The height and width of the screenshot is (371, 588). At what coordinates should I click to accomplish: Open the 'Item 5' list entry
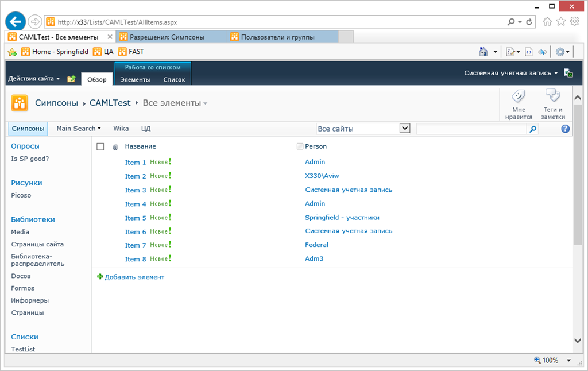coord(136,218)
